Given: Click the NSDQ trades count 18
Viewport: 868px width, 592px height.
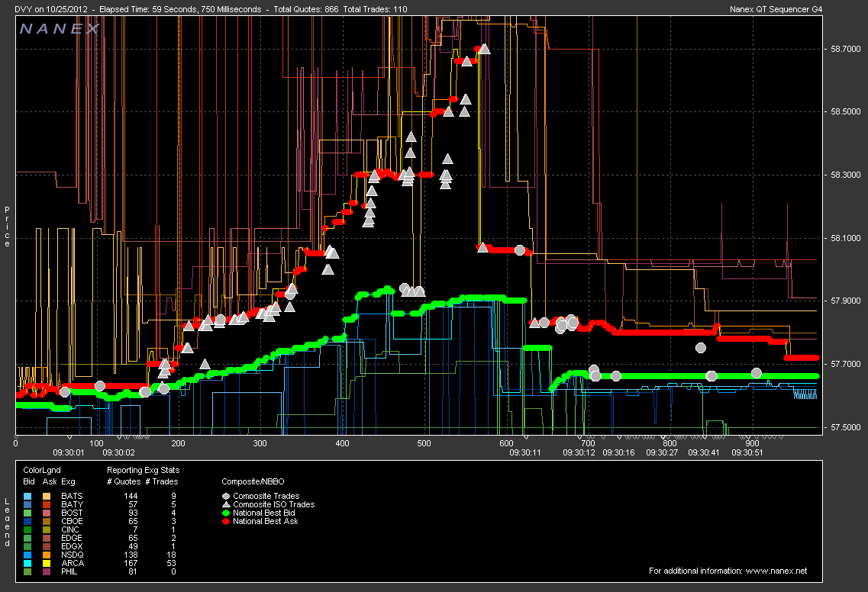Looking at the screenshot, I should click(171, 555).
